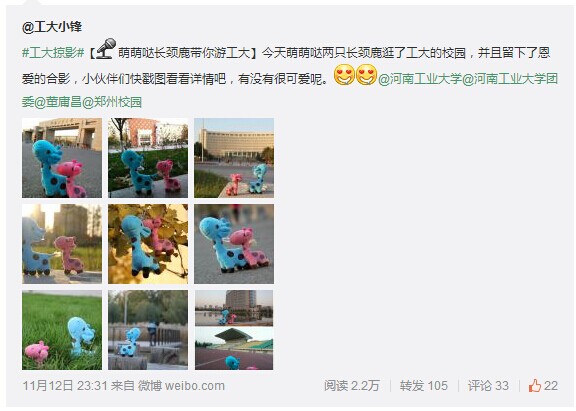Open thumbnail with stadium and lake collage
The height and width of the screenshot is (411, 576).
234,330
